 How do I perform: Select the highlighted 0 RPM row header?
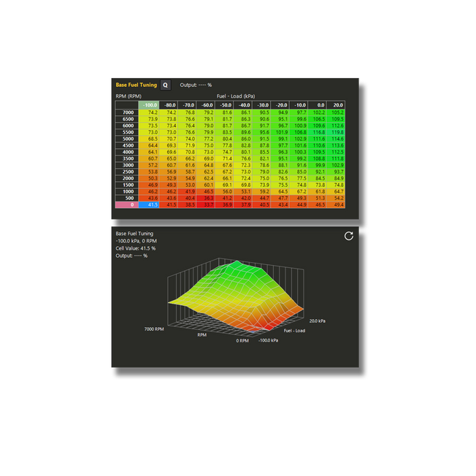pos(126,205)
